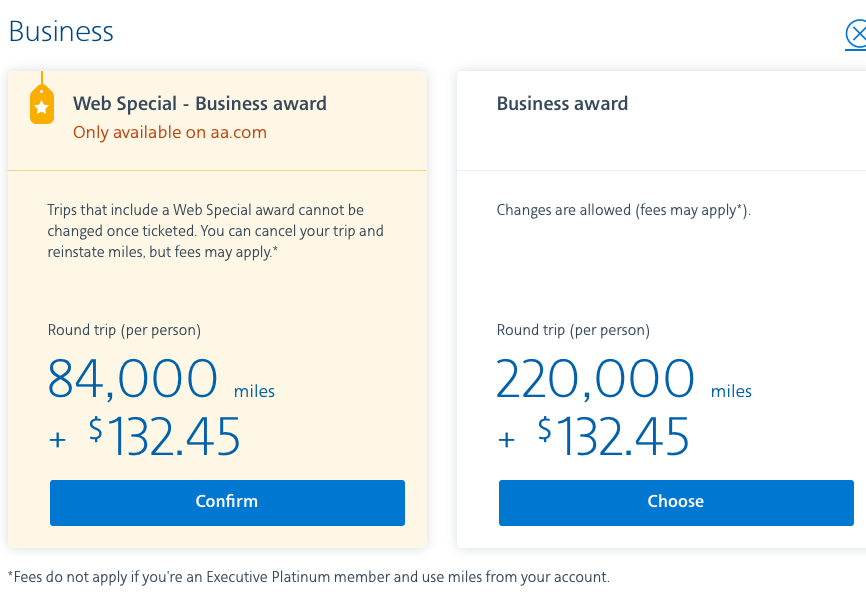This screenshot has width=866, height=604.
Task: Click the "miles" label beside 220,000
Action: click(731, 391)
